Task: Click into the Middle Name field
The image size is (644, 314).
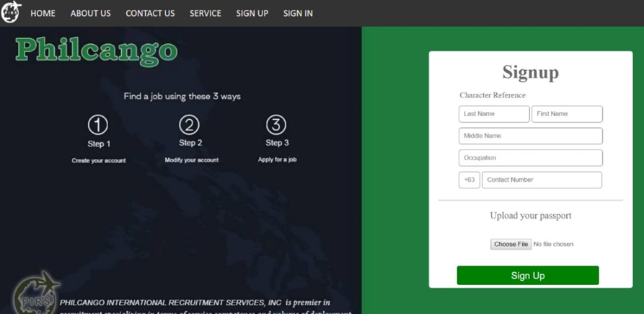Action: click(x=531, y=136)
